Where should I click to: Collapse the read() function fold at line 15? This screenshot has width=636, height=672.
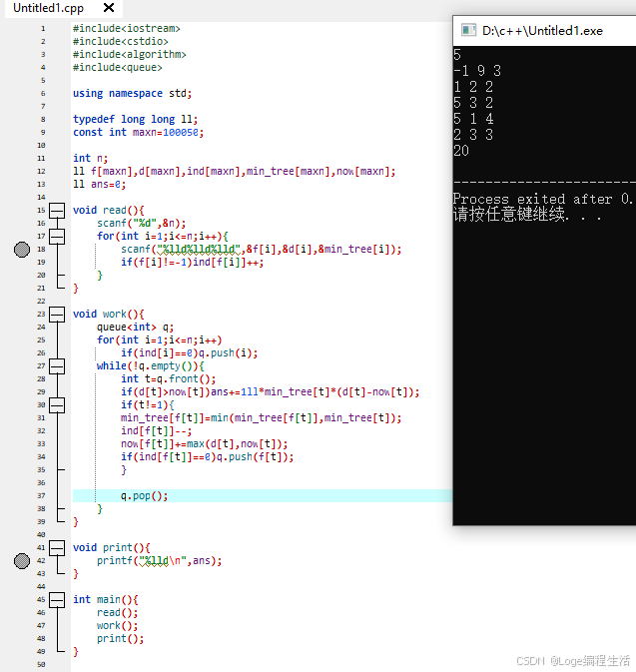(57, 211)
